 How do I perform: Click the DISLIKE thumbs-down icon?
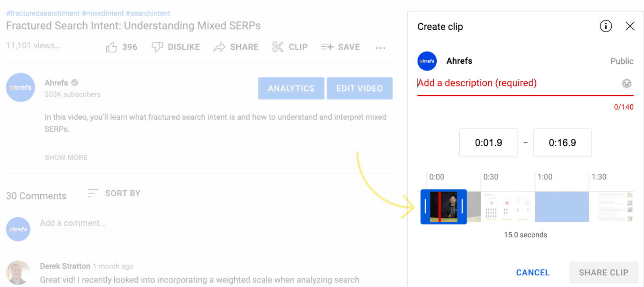click(x=157, y=46)
